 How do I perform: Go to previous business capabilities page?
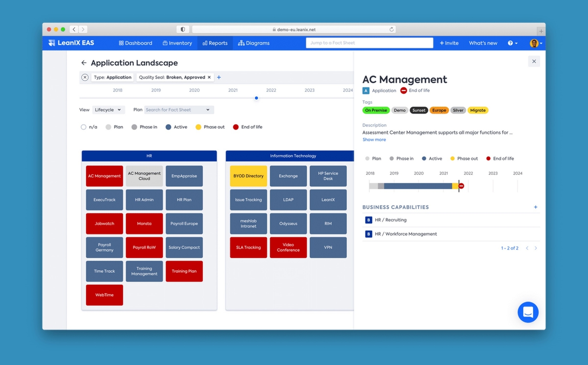click(527, 248)
